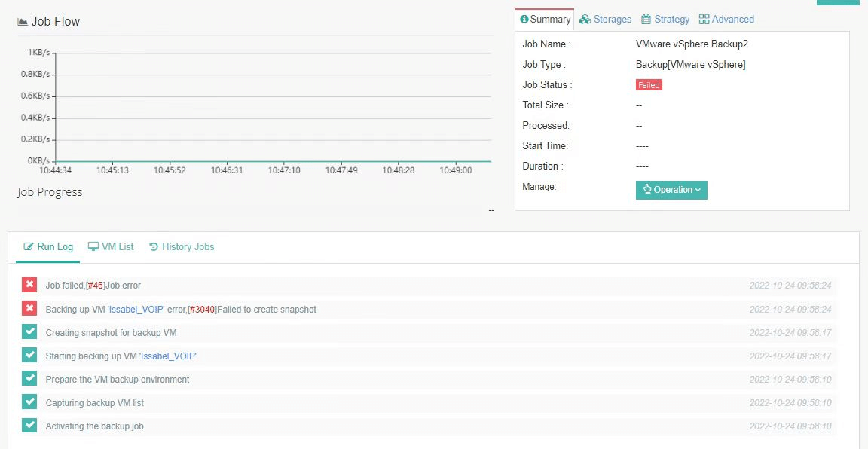This screenshot has width=868, height=449.
Task: Click green check icon for 'Starting backing up VM'
Action: pos(29,355)
